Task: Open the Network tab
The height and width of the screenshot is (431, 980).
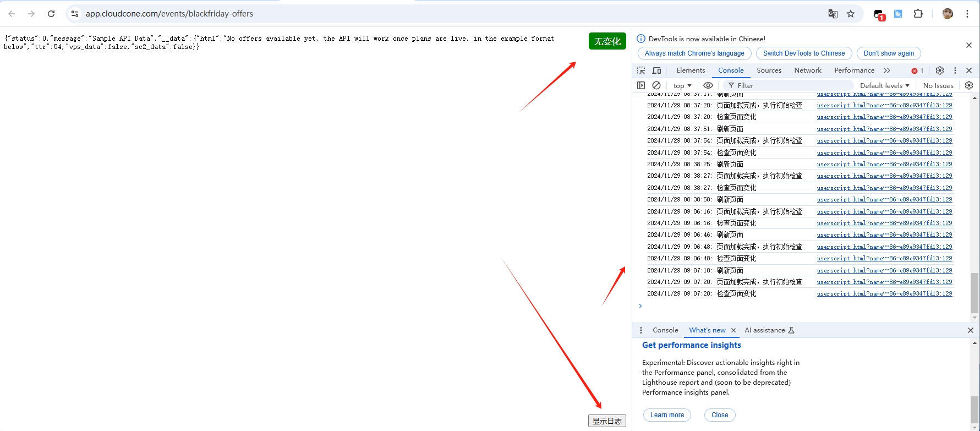Action: [808, 70]
